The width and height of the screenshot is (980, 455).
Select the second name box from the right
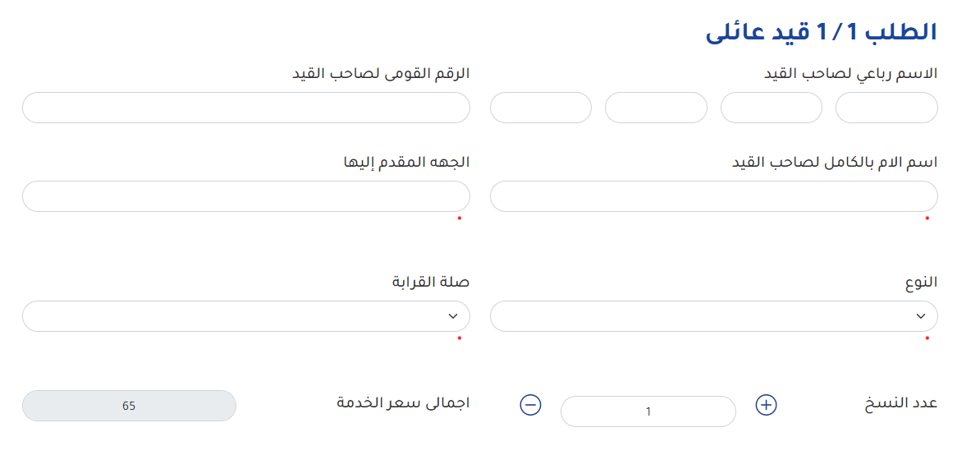point(772,108)
